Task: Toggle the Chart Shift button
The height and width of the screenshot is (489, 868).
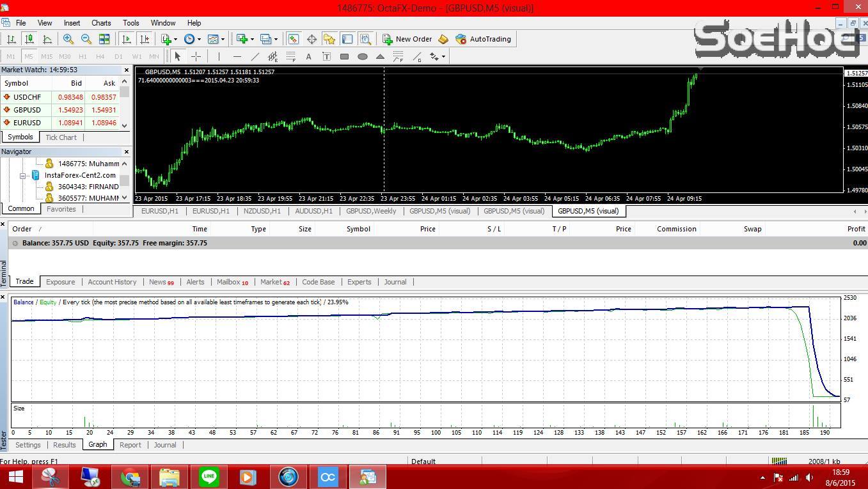Action: click(145, 39)
